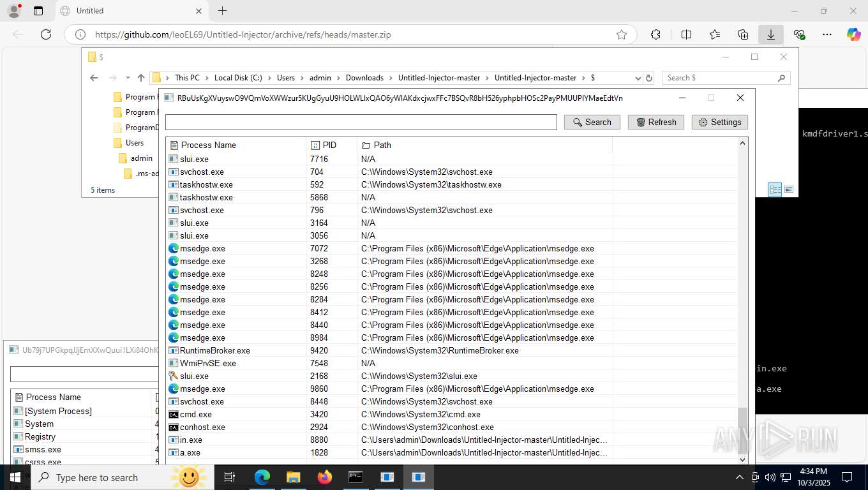This screenshot has width=868, height=490.
Task: Open Command Prompt taskbar icon
Action: [x=356, y=477]
